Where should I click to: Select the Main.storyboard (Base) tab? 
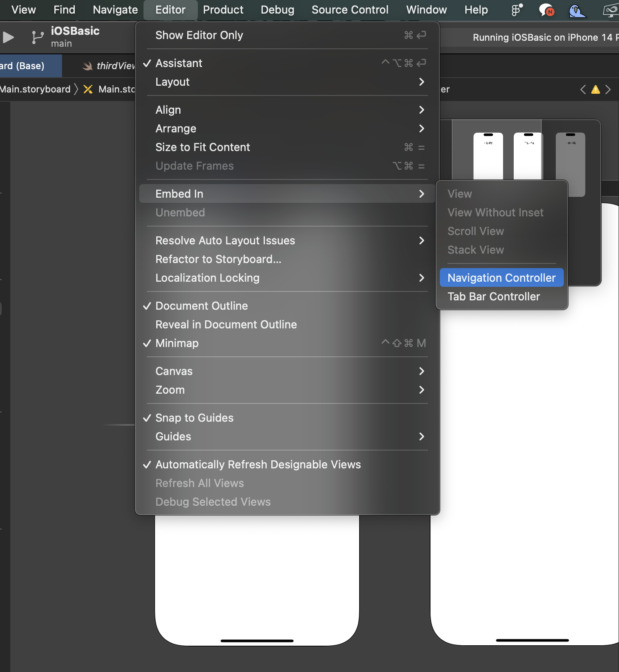click(31, 66)
